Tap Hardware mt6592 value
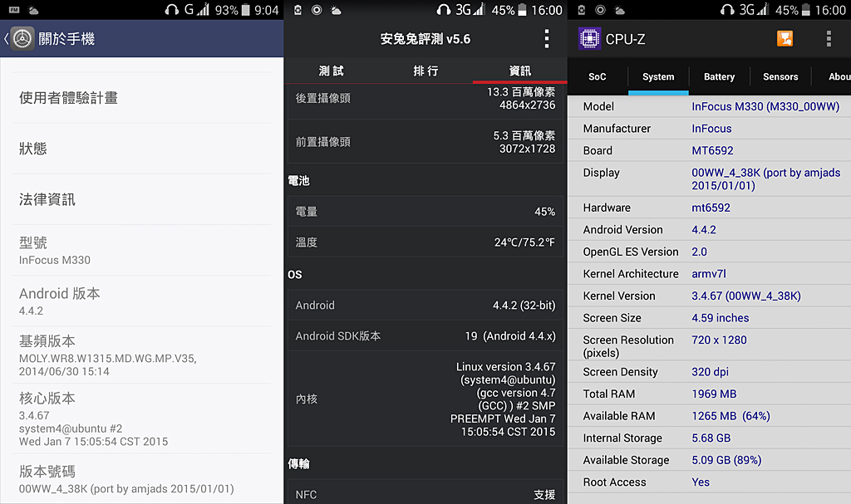The height and width of the screenshot is (504, 851). [x=711, y=208]
